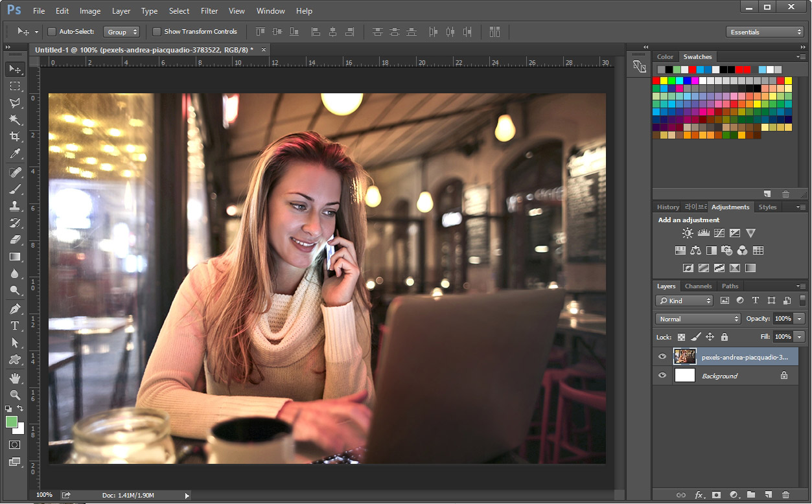Open the Fill slider arrow
This screenshot has width=812, height=504.
(x=800, y=337)
